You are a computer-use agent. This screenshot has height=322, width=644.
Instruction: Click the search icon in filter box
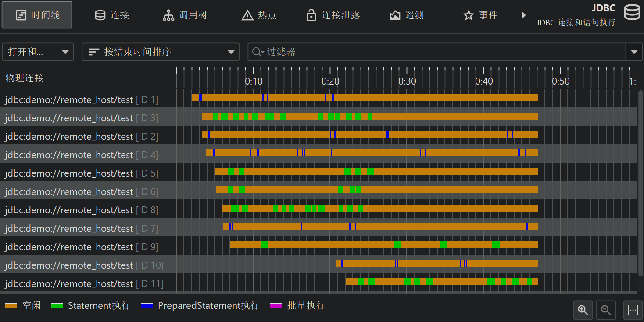pos(257,52)
